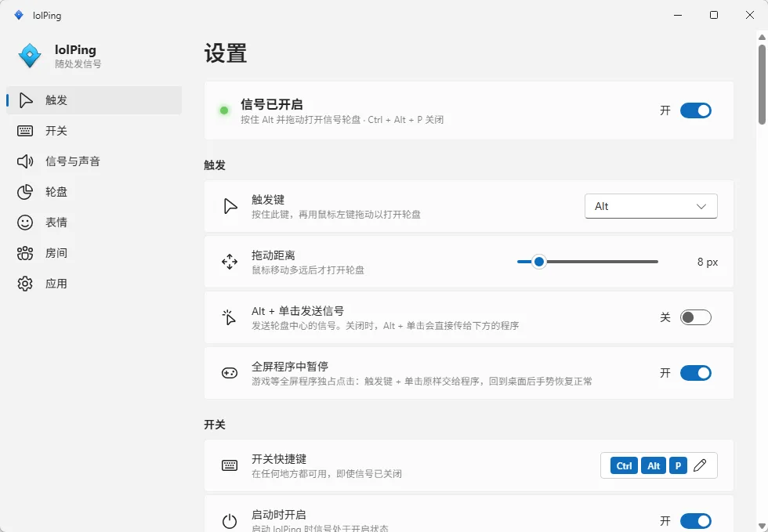The width and height of the screenshot is (768, 532).
Task: Click the 启动时开启 setting title
Action: [x=279, y=515]
